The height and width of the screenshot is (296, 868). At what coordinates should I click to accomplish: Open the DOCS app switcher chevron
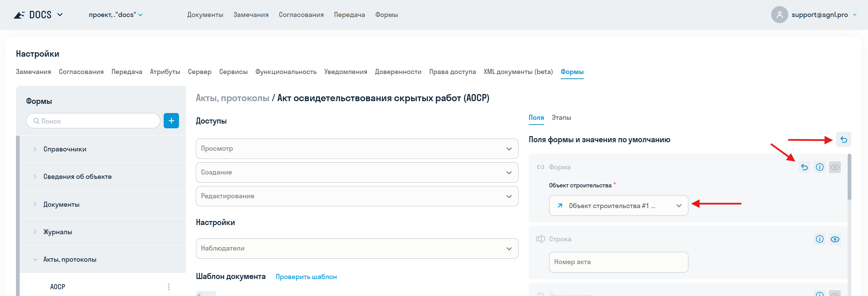[60, 15]
